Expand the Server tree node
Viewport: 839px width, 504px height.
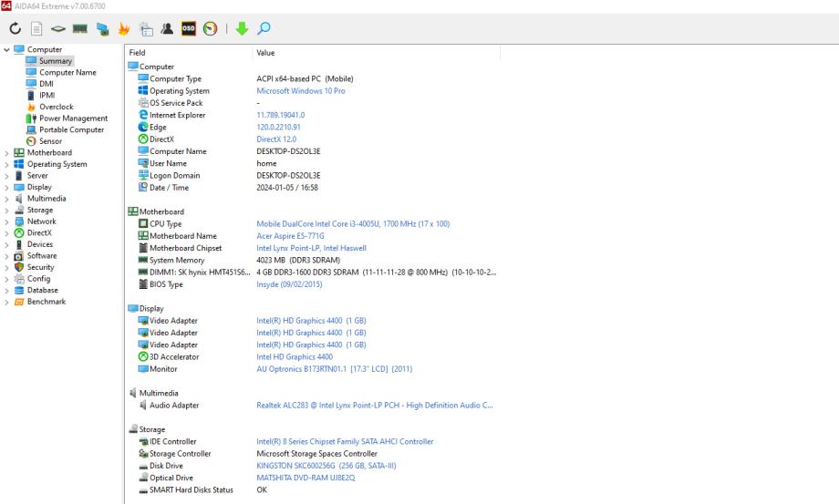click(x=6, y=176)
